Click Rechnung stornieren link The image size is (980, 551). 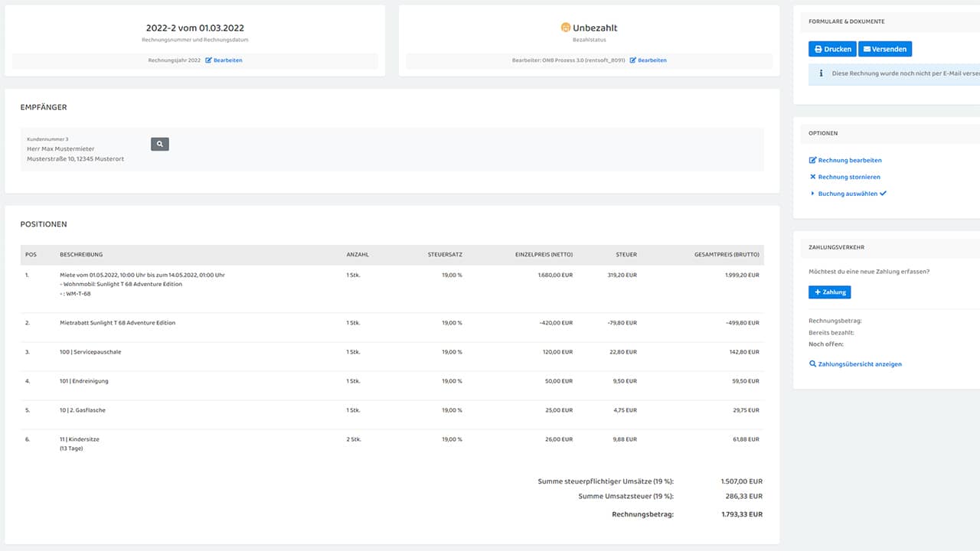(844, 177)
